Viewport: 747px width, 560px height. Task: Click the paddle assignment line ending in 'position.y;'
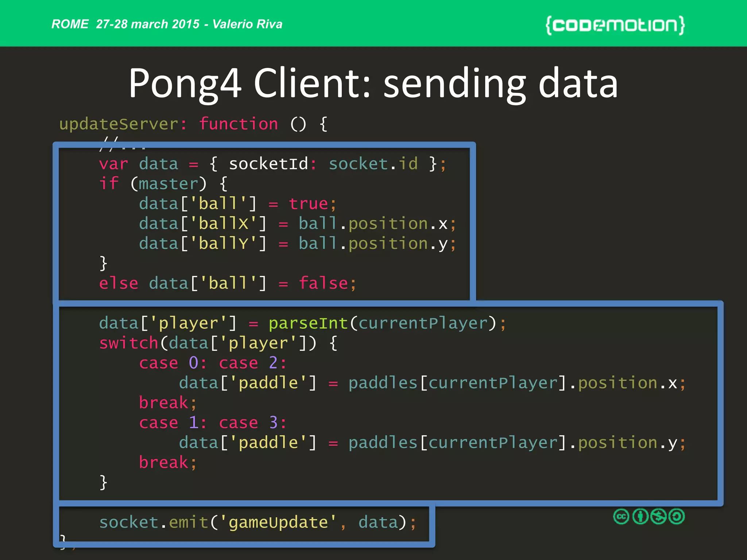tap(432, 443)
